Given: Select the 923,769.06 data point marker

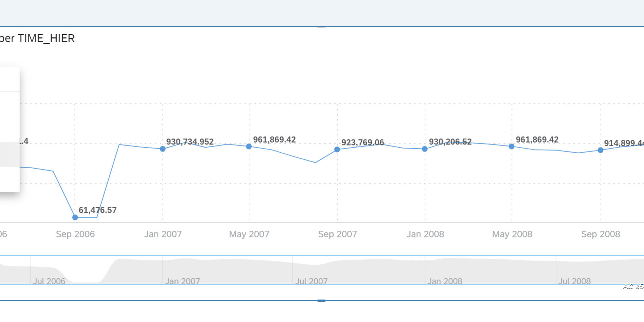Looking at the screenshot, I should click(x=337, y=149).
